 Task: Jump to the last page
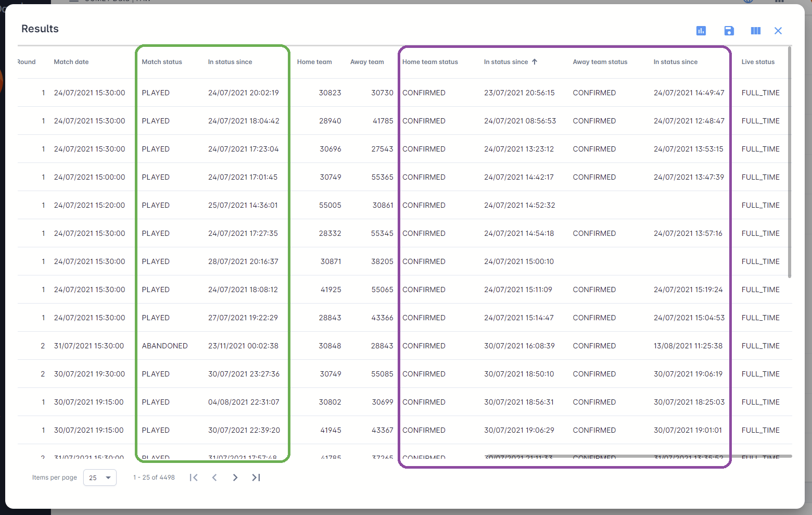[x=256, y=478]
